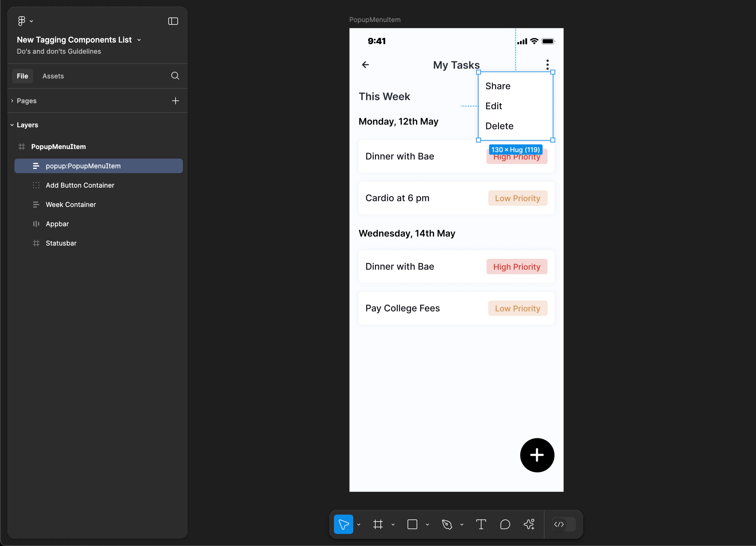Choose Delete in the popup menu

499,126
